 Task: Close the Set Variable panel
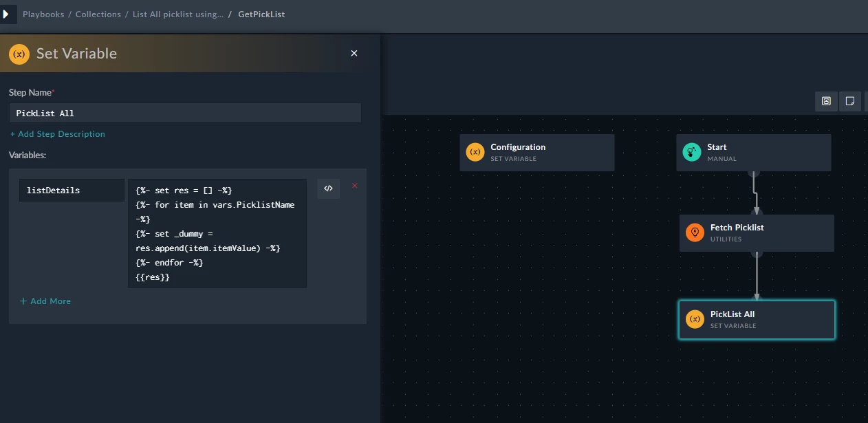(x=354, y=54)
